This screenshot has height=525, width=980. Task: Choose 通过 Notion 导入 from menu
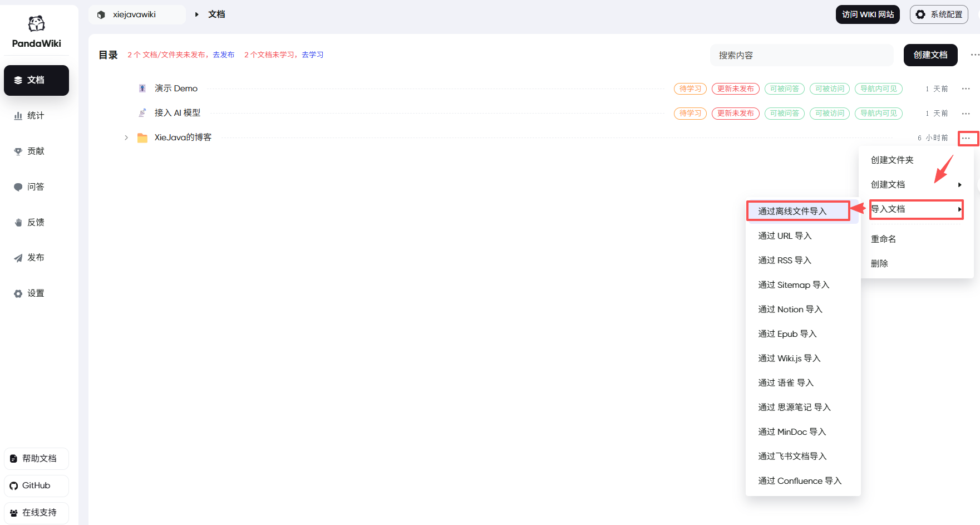[790, 310]
